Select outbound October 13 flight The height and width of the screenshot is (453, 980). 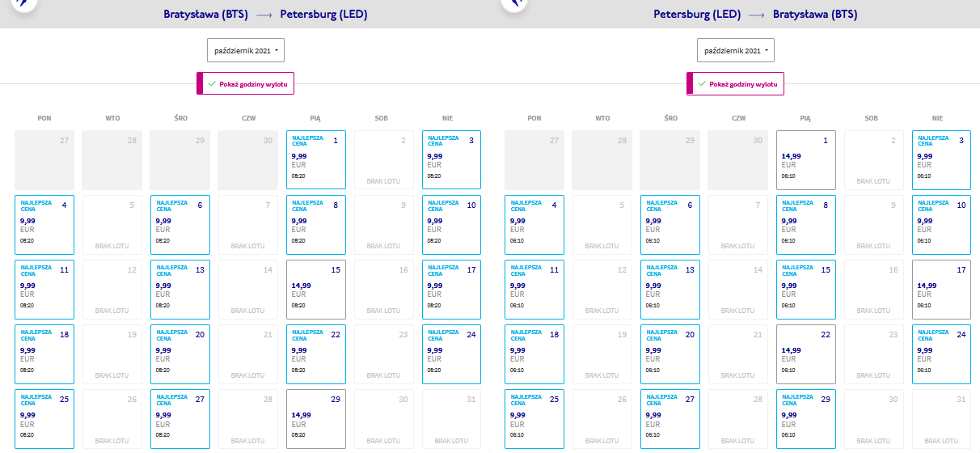coord(180,290)
